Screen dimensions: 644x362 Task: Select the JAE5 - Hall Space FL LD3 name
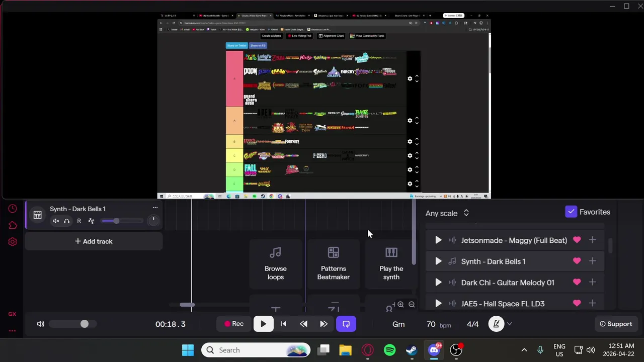click(x=503, y=304)
